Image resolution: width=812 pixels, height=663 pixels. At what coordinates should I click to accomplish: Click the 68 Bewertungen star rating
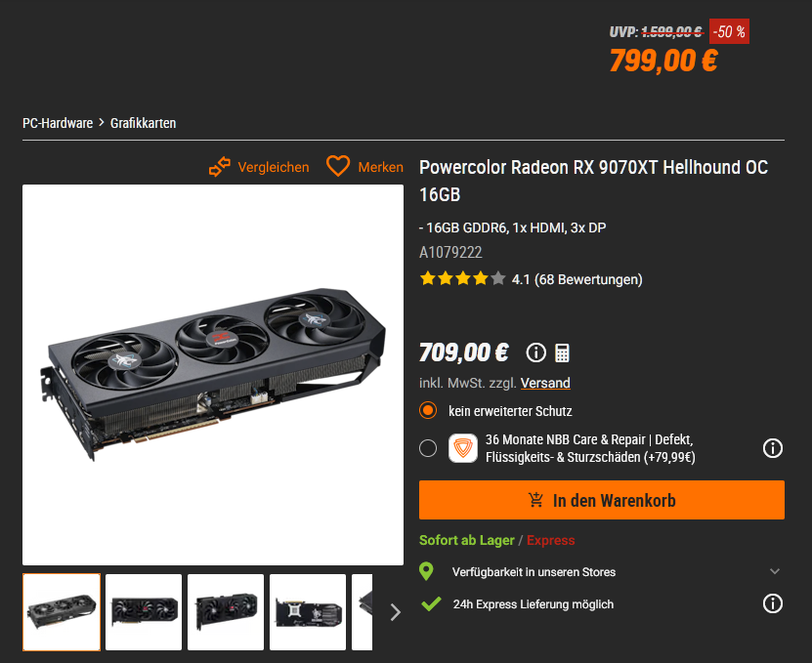point(531,279)
